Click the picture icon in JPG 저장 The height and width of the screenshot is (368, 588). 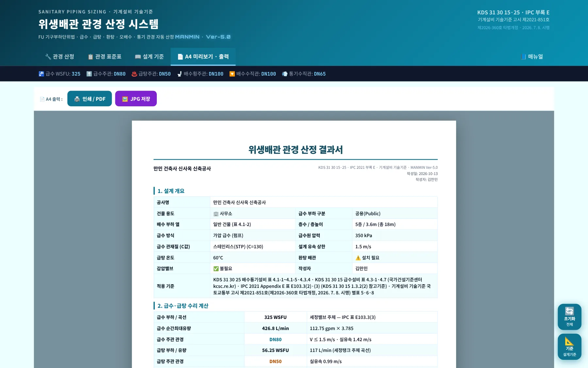pyautogui.click(x=125, y=99)
